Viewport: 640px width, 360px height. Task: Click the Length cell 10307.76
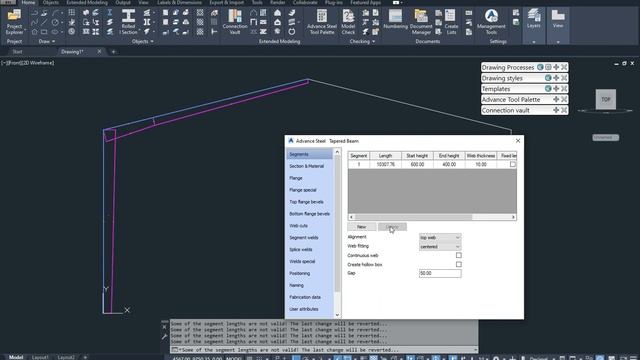coord(385,164)
